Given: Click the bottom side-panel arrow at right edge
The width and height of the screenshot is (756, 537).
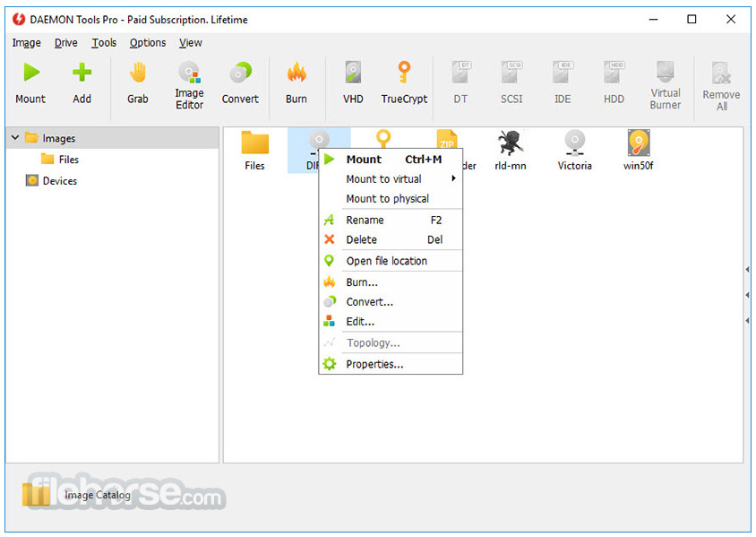Looking at the screenshot, I should [x=747, y=320].
